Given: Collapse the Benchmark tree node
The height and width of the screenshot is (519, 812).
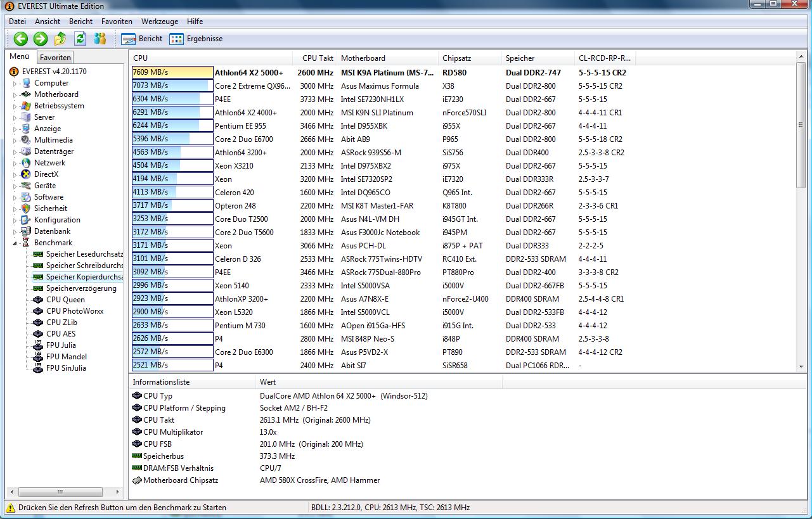Looking at the screenshot, I should pos(15,243).
